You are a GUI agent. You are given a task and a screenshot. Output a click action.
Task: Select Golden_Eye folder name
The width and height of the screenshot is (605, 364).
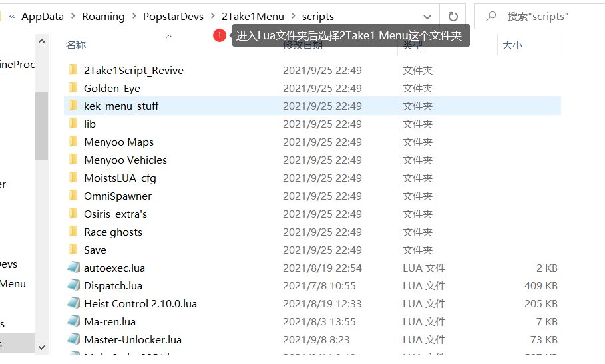[x=112, y=89]
